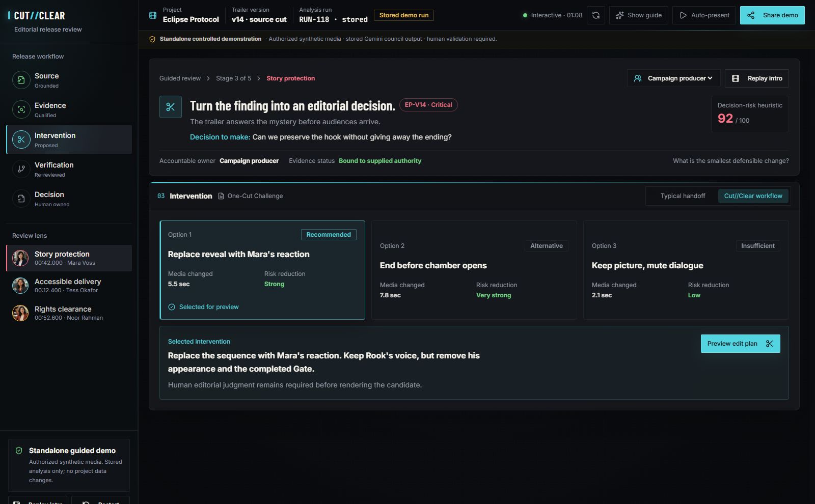Screen dimensions: 815x504
Task: Click the Preview edit plan button
Action: tap(740, 344)
